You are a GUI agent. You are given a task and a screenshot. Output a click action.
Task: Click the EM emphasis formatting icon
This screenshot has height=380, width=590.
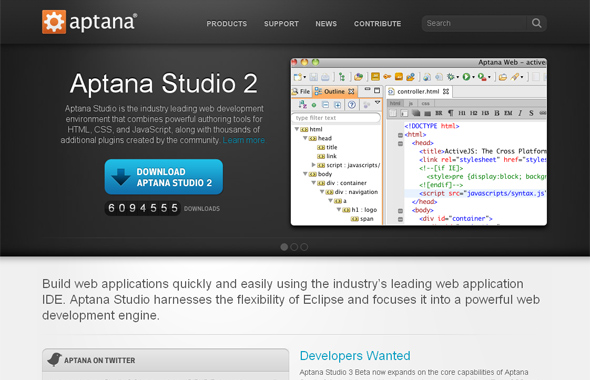pos(508,113)
